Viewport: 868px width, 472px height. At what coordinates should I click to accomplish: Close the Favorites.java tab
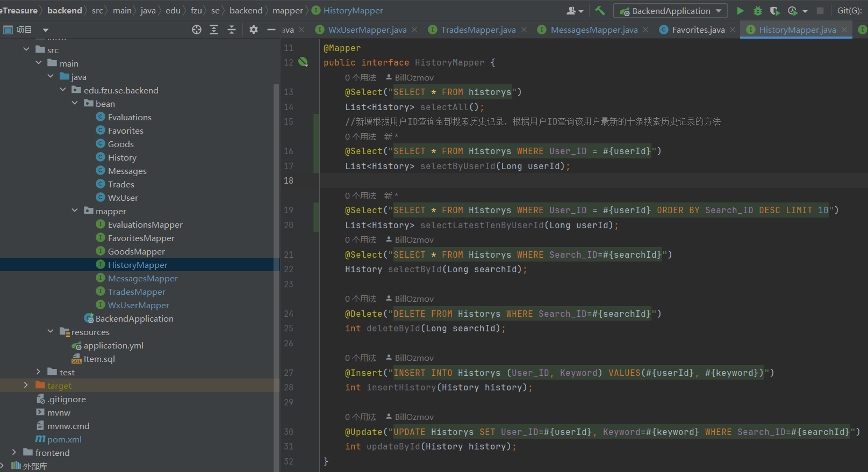pyautogui.click(x=733, y=30)
